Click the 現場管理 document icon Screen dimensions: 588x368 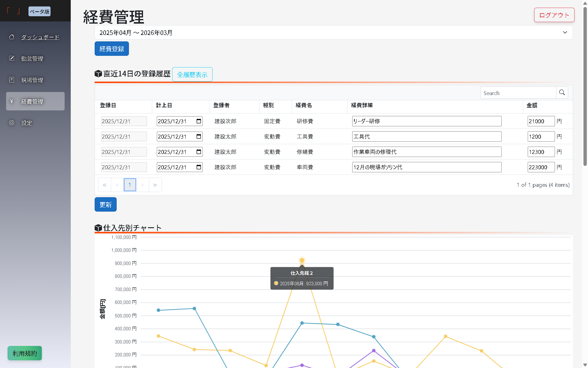pyautogui.click(x=12, y=79)
